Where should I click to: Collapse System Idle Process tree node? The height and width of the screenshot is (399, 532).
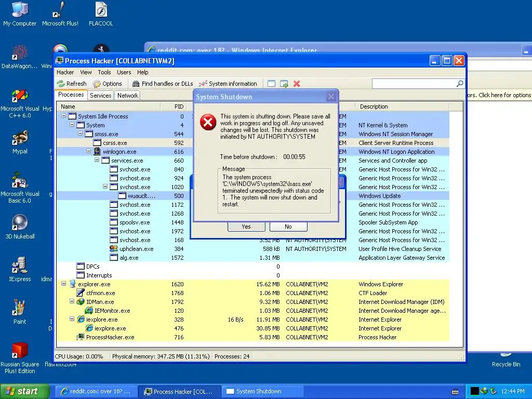63,116
